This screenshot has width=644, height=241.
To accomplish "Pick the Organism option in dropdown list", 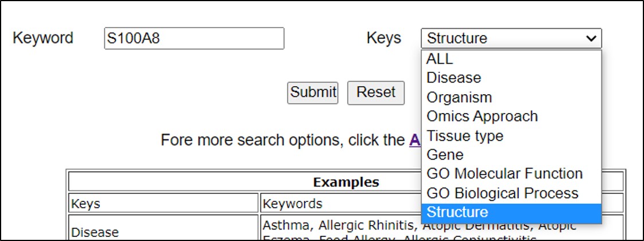I will pyautogui.click(x=459, y=97).
